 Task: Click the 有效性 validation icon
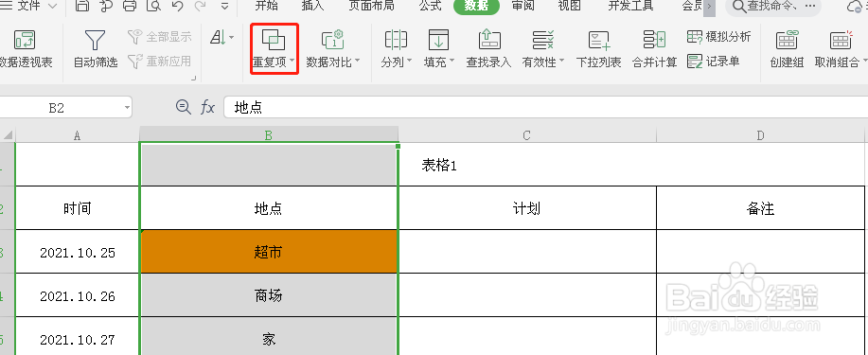543,40
